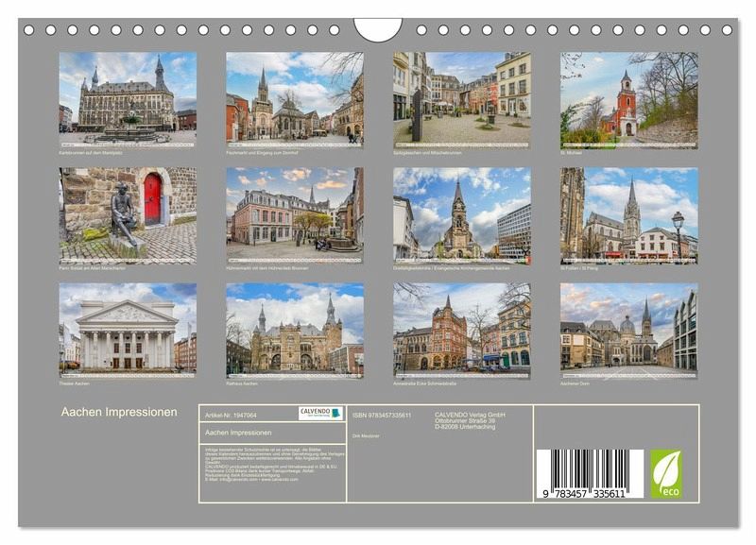This screenshot has height=545, width=756.
Task: Open the Hühnermarkt fountain photo
Action: coord(295,215)
